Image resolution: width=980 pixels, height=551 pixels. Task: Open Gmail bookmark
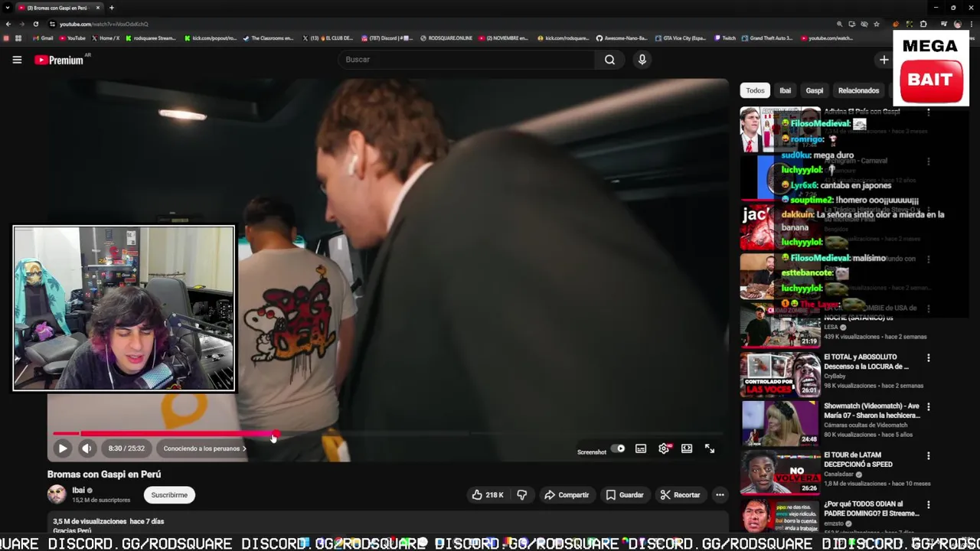43,38
